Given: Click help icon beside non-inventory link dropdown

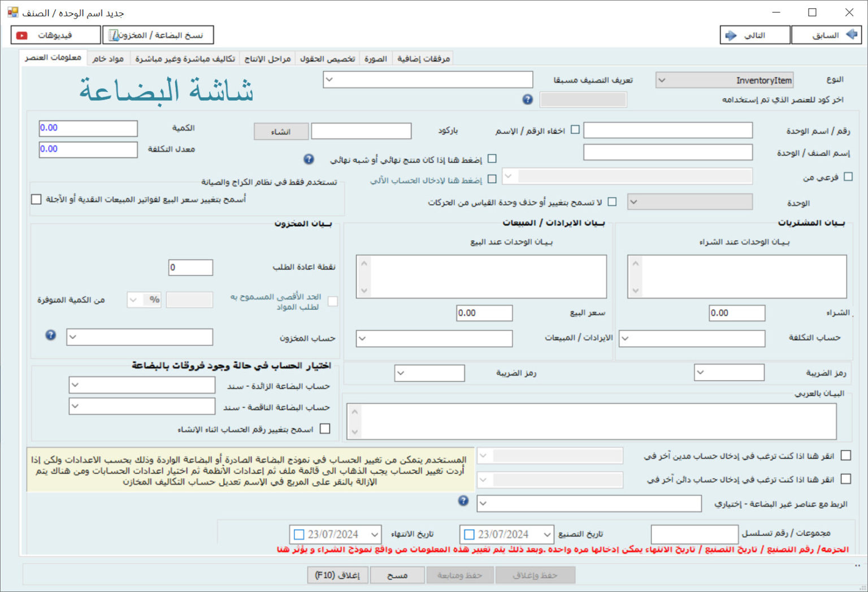Looking at the screenshot, I should click(463, 501).
